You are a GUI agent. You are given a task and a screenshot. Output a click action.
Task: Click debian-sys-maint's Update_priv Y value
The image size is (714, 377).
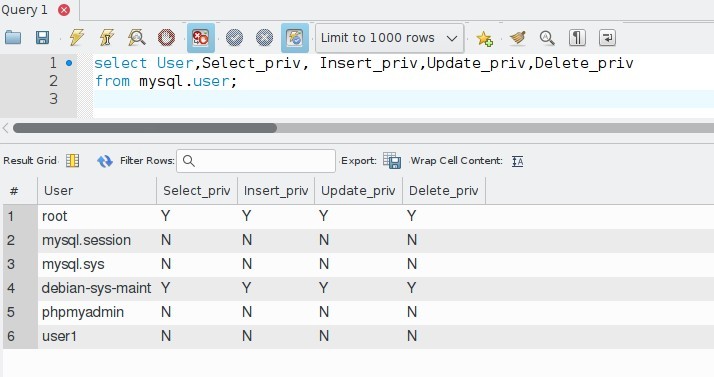pyautogui.click(x=324, y=288)
